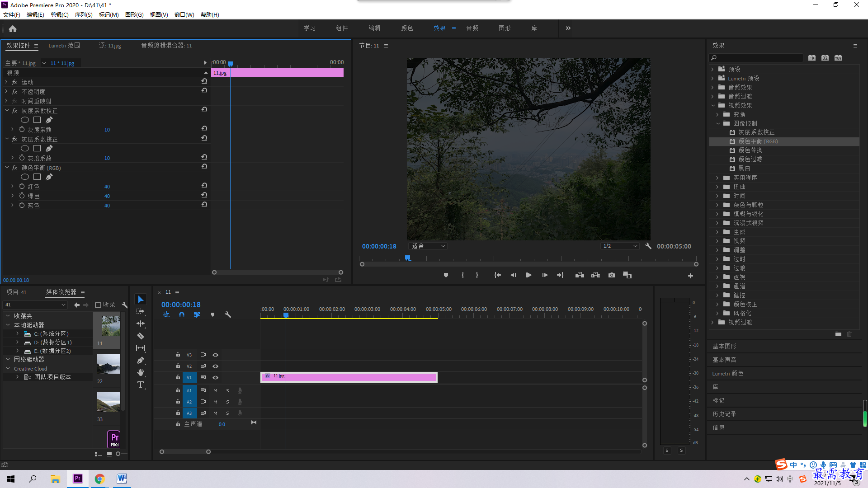Select the Slip tool
Screen dimensions: 868x488
pos(141,348)
